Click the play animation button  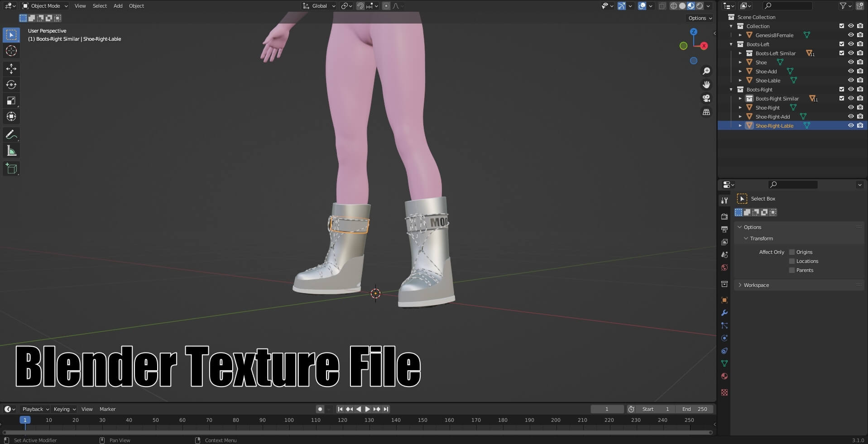[368, 409]
